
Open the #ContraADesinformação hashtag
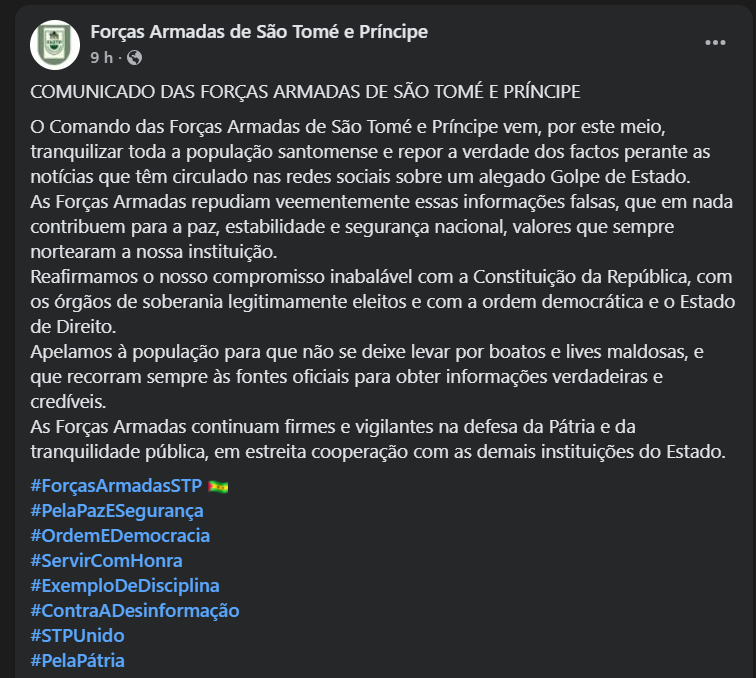135,610
